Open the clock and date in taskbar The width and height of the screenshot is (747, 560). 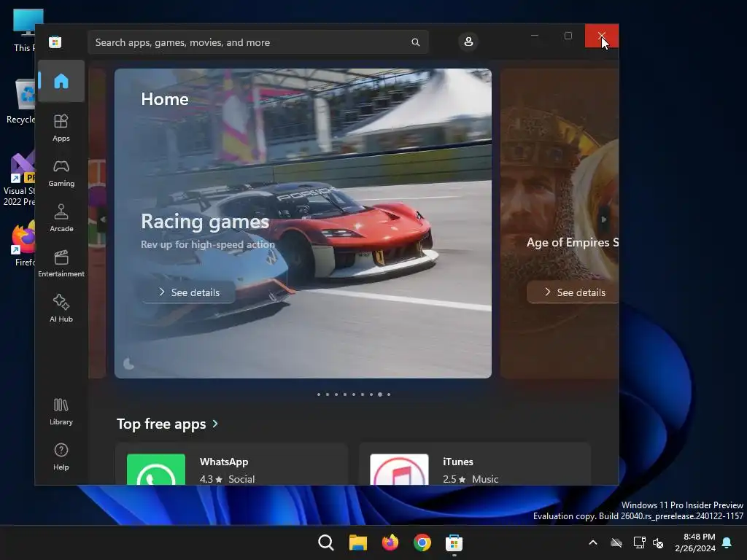[695, 542]
